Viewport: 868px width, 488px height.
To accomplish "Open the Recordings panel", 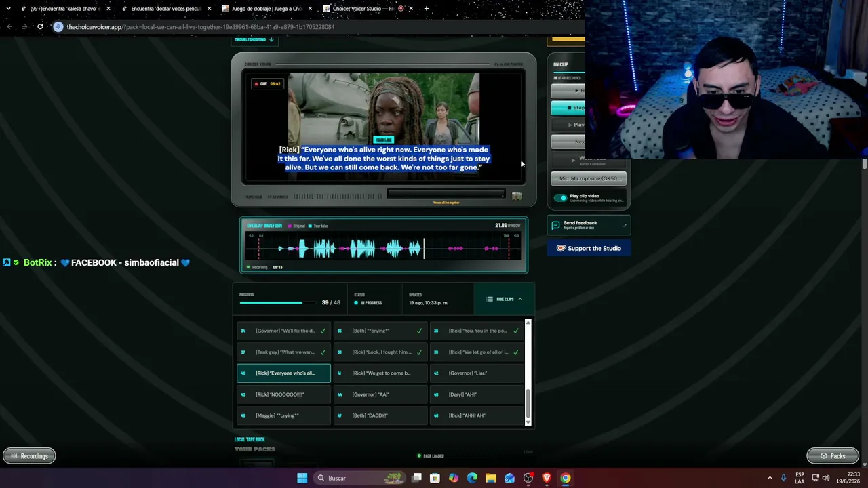I will [29, 456].
